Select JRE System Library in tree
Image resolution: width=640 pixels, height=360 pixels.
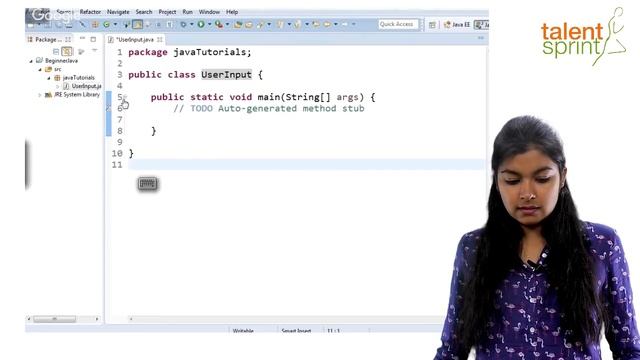pyautogui.click(x=77, y=95)
